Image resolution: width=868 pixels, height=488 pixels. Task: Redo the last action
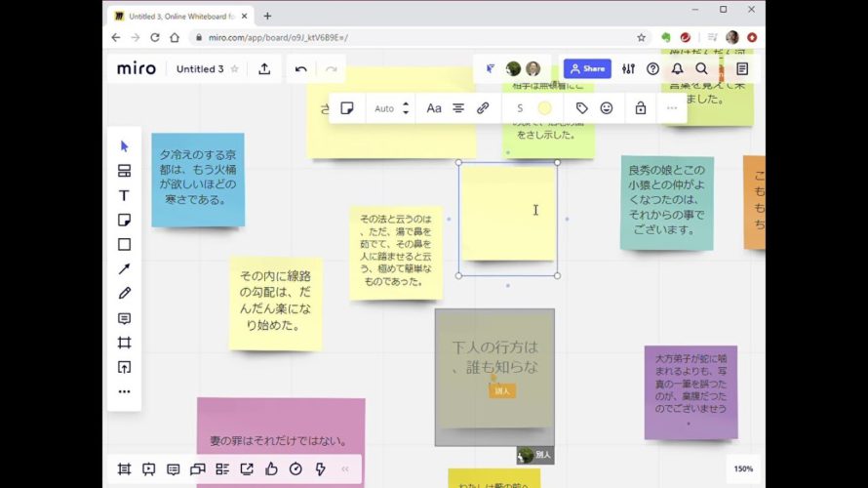[331, 68]
